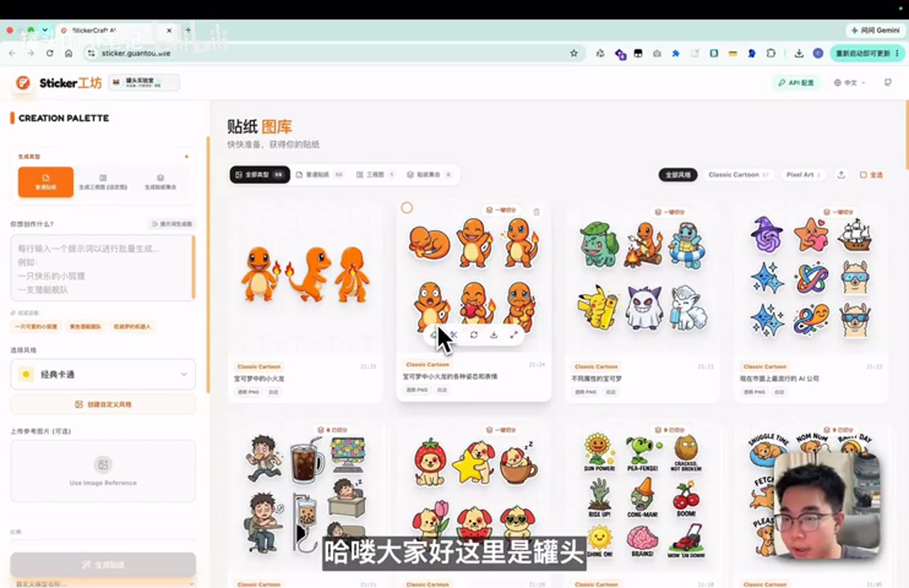Click 已切分 badge on Plants vs Zombies card

pyautogui.click(x=670, y=430)
